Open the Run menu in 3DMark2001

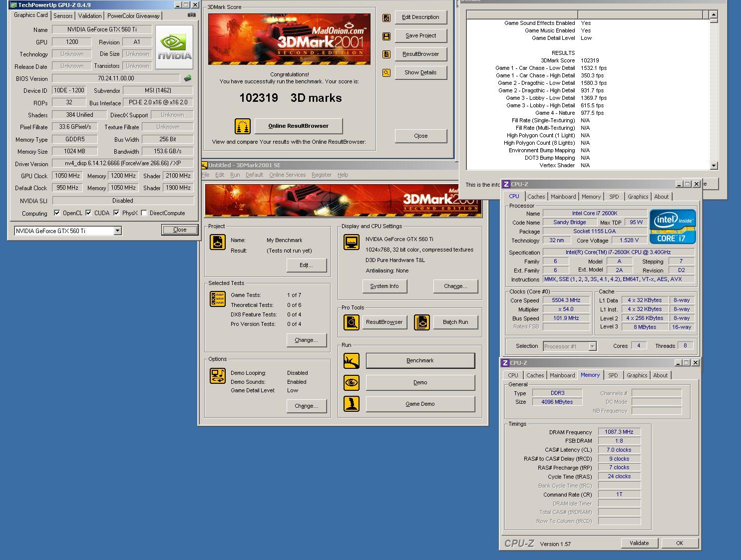coord(235,175)
